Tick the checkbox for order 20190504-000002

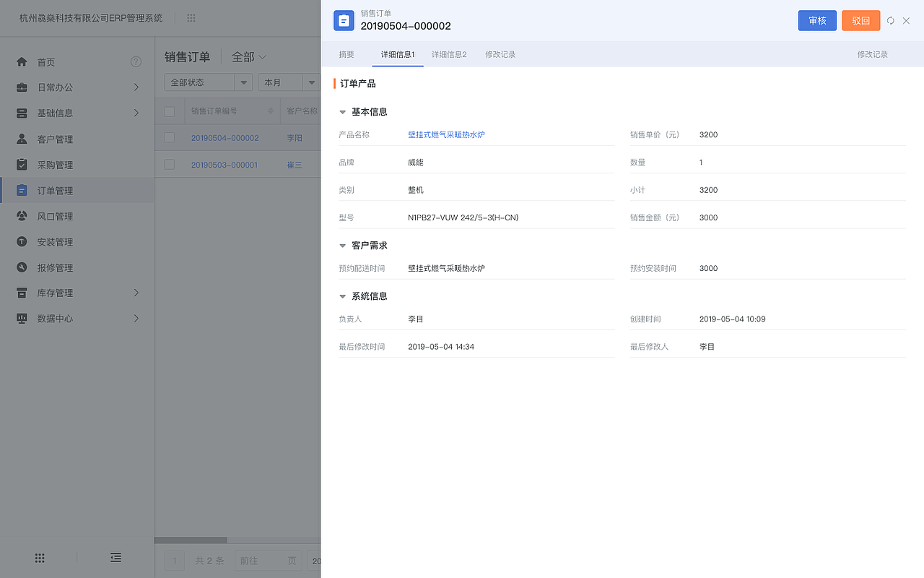pos(169,137)
